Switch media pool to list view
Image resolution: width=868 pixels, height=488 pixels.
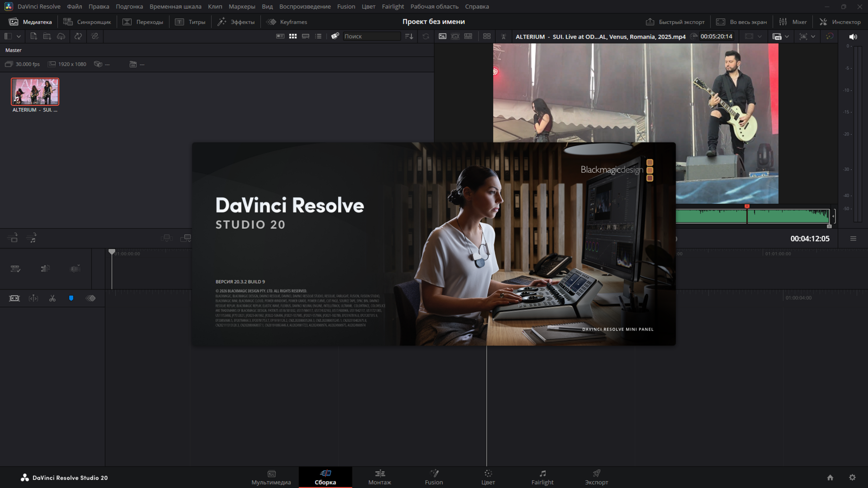318,36
